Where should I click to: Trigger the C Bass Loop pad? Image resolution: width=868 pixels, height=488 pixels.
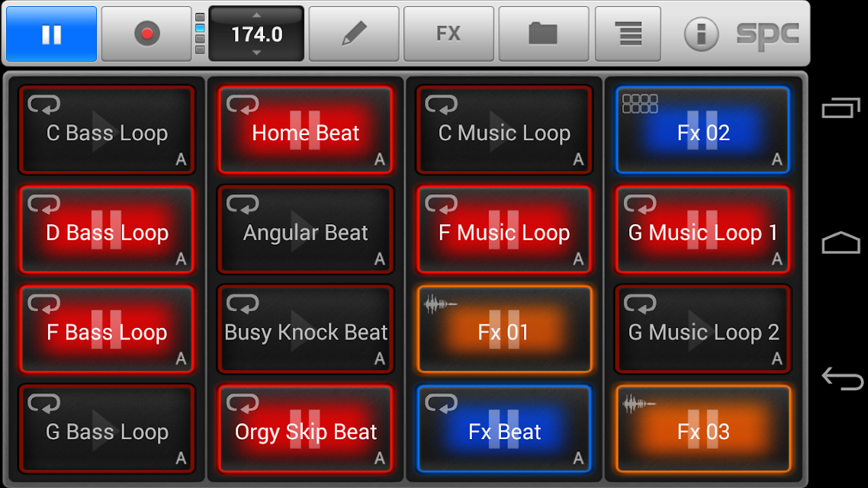pos(107,130)
